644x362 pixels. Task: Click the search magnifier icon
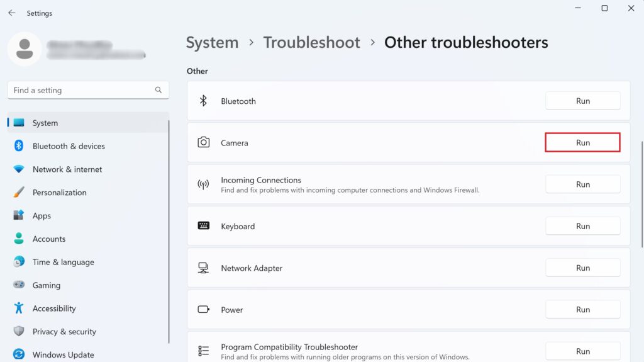point(158,90)
